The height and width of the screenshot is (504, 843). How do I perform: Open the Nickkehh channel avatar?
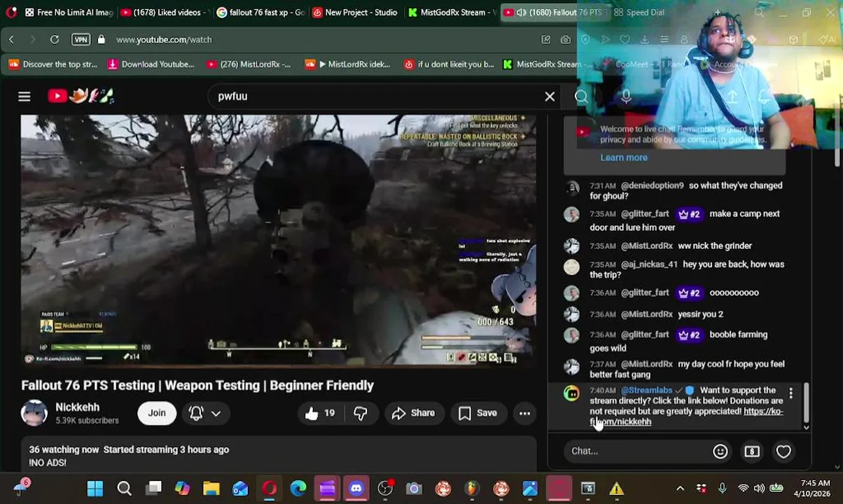[34, 413]
